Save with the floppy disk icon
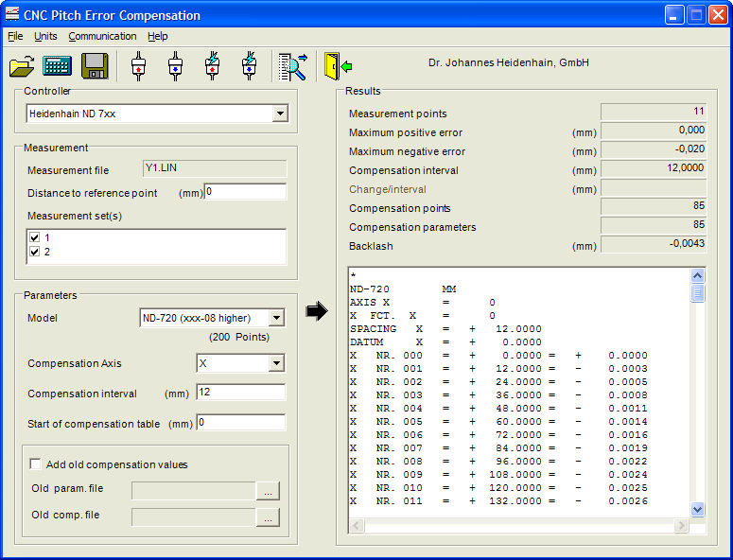 pyautogui.click(x=95, y=66)
